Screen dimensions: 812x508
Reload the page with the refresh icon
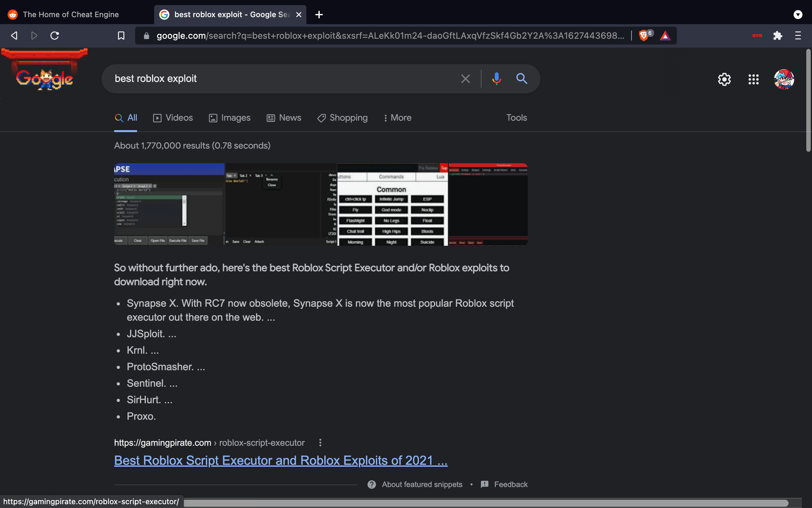pyautogui.click(x=55, y=36)
